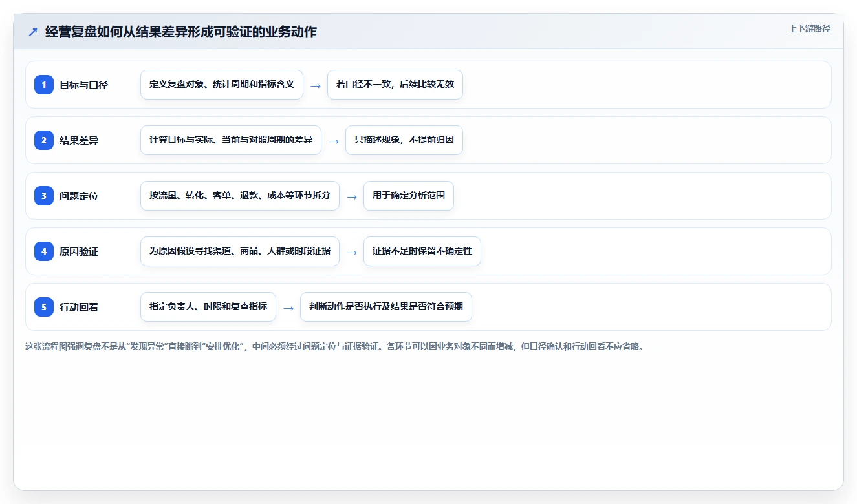857x504 pixels.
Task: Click the arrow icon beside the flowchart title
Action: click(x=33, y=32)
